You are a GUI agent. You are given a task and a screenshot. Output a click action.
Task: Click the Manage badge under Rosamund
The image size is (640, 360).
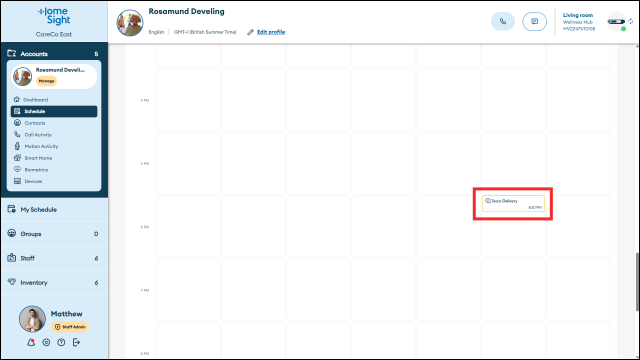click(x=47, y=81)
